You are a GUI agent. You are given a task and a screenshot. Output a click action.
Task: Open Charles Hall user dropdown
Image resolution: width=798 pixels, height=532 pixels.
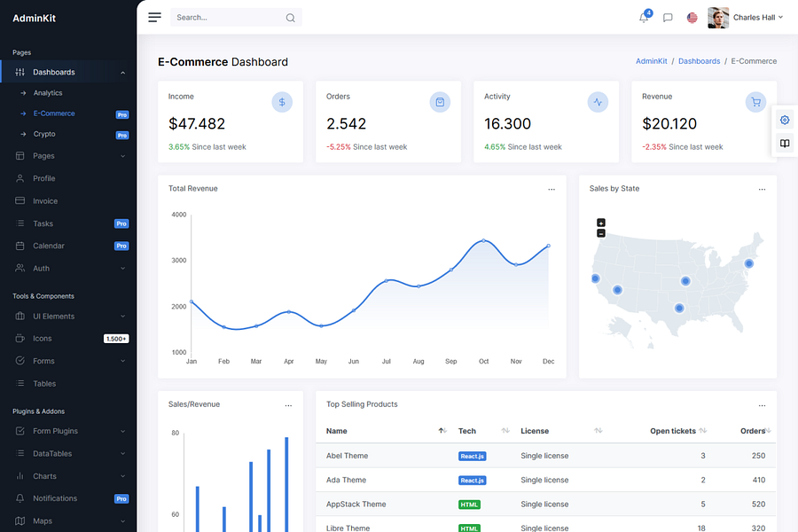tap(757, 18)
